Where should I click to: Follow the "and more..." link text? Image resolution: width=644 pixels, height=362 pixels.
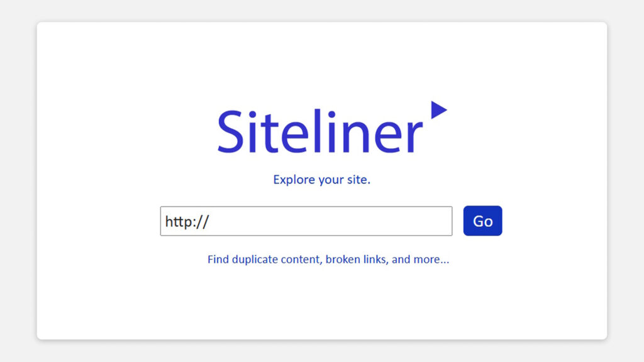pyautogui.click(x=420, y=259)
